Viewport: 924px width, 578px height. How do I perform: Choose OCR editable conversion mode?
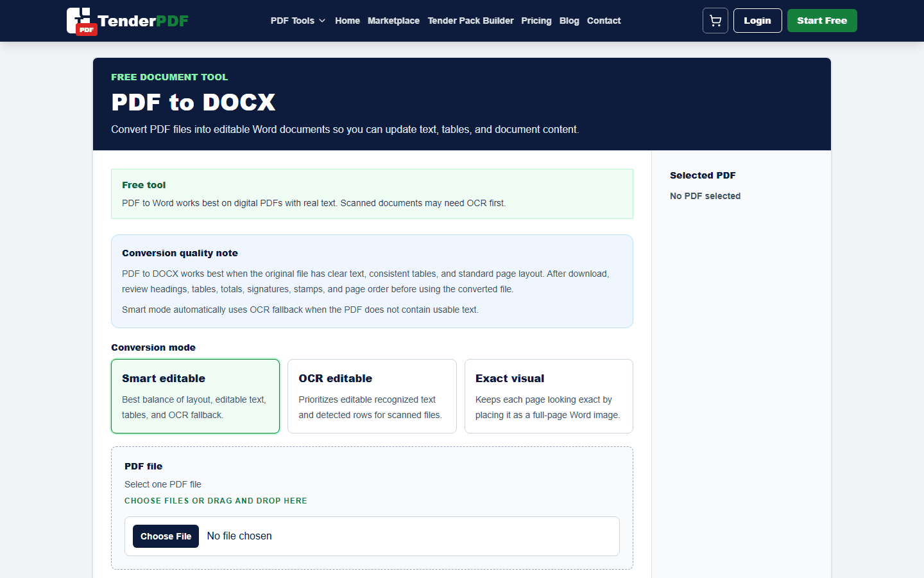[x=372, y=396]
